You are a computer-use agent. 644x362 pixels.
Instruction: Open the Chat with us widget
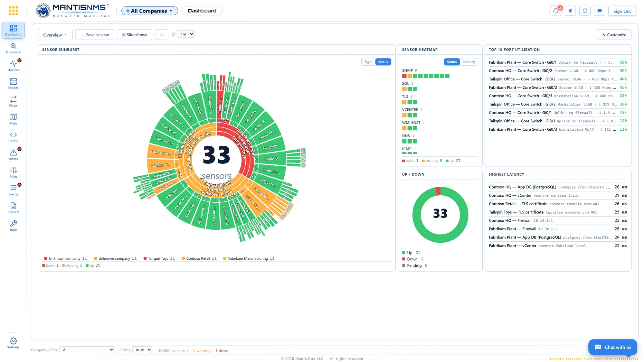point(612,347)
